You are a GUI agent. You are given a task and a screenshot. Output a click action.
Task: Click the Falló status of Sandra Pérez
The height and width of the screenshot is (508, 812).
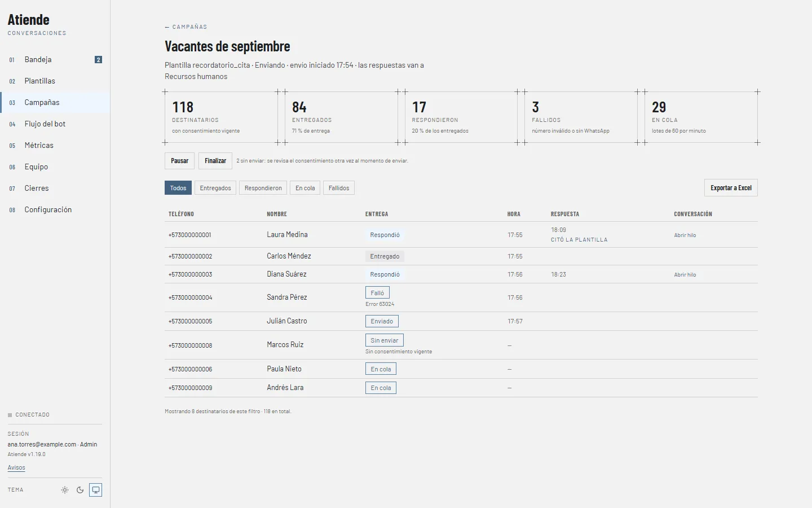tap(377, 293)
